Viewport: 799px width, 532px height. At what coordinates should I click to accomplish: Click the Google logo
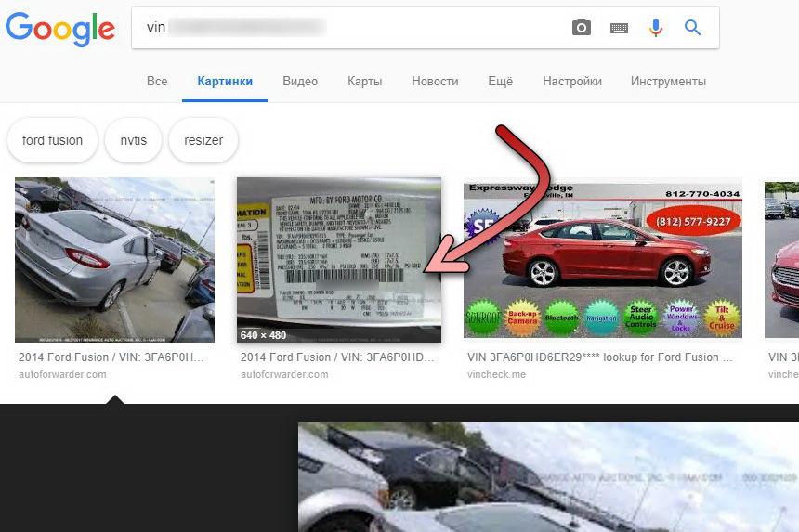tap(60, 29)
